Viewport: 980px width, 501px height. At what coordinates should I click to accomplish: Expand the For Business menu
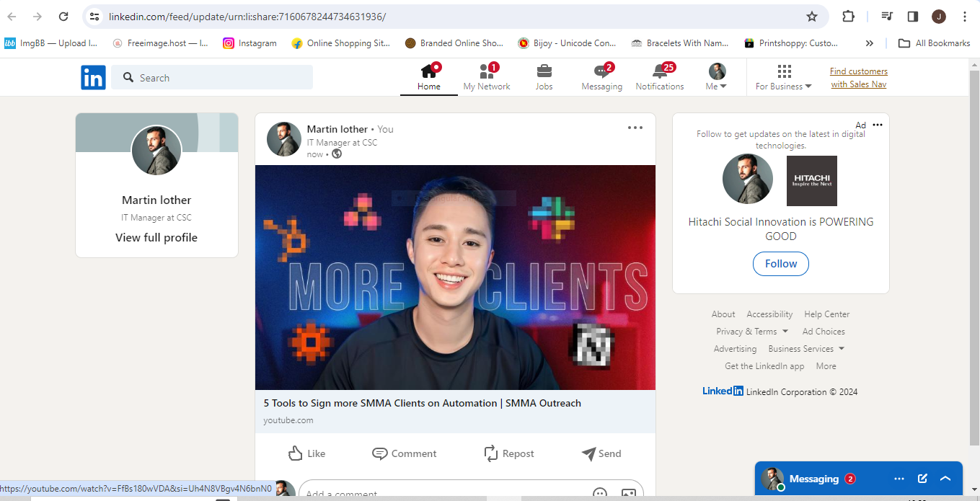click(x=784, y=77)
